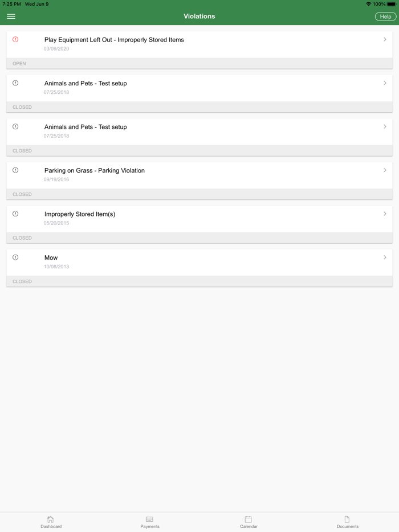Image resolution: width=399 pixels, height=532 pixels.
Task: Tap alert icon beside Parking on Grass
Action: [15, 170]
